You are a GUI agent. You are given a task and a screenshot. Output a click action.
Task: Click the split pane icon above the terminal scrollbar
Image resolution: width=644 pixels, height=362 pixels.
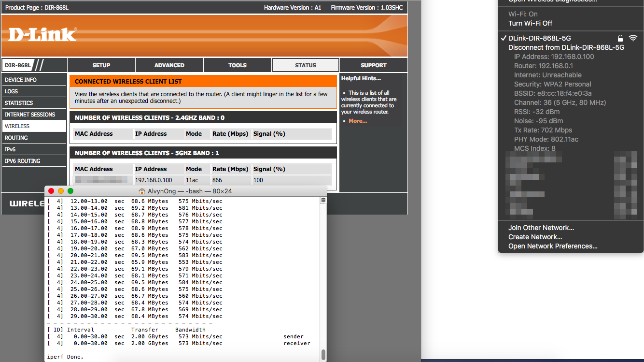coord(323,200)
